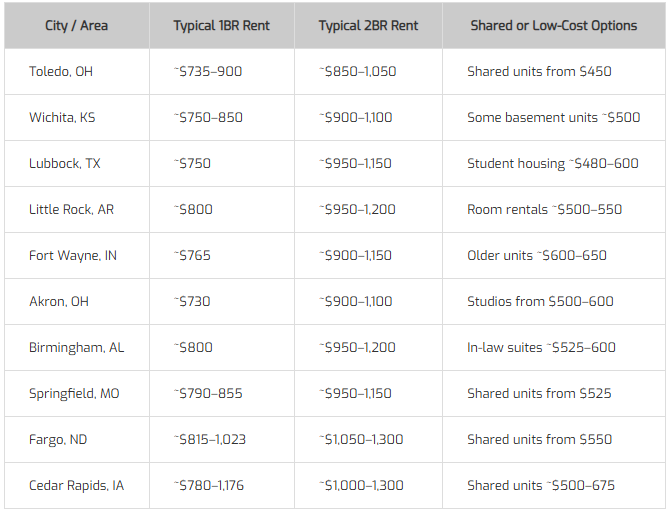Screen dimensions: 670x514
Task: Select the Little Rock, AR cell
Action: click(x=71, y=209)
